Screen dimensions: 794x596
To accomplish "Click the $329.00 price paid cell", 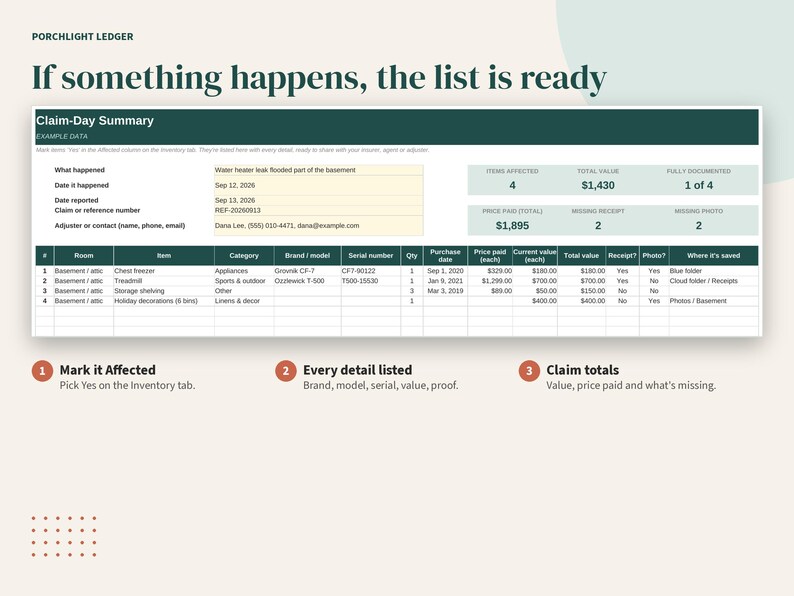I will point(490,271).
